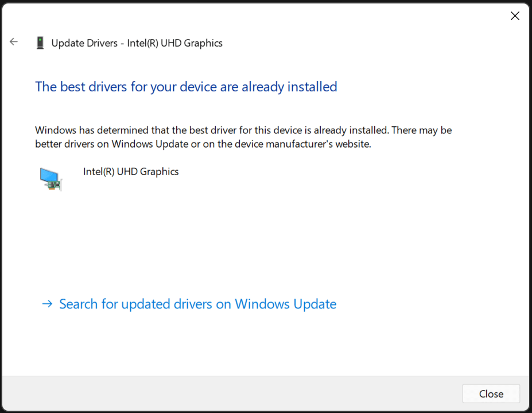Click the back arrow in the header
The width and height of the screenshot is (532, 413).
(14, 42)
